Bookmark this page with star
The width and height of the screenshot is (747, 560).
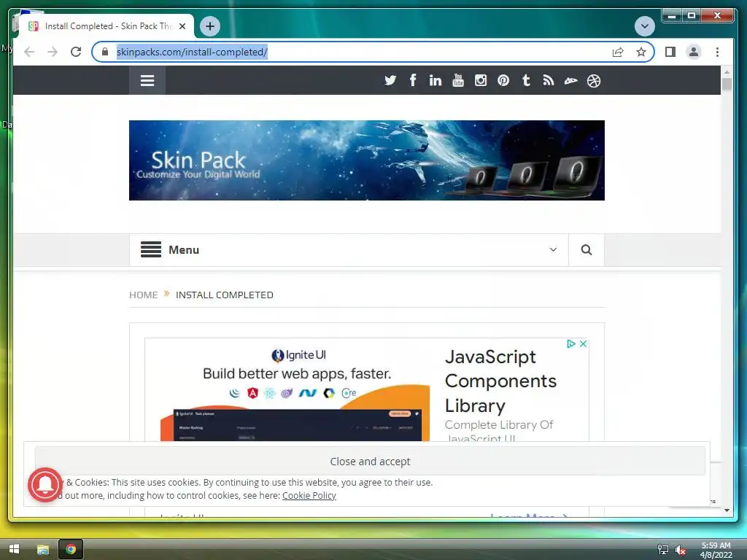tap(641, 52)
